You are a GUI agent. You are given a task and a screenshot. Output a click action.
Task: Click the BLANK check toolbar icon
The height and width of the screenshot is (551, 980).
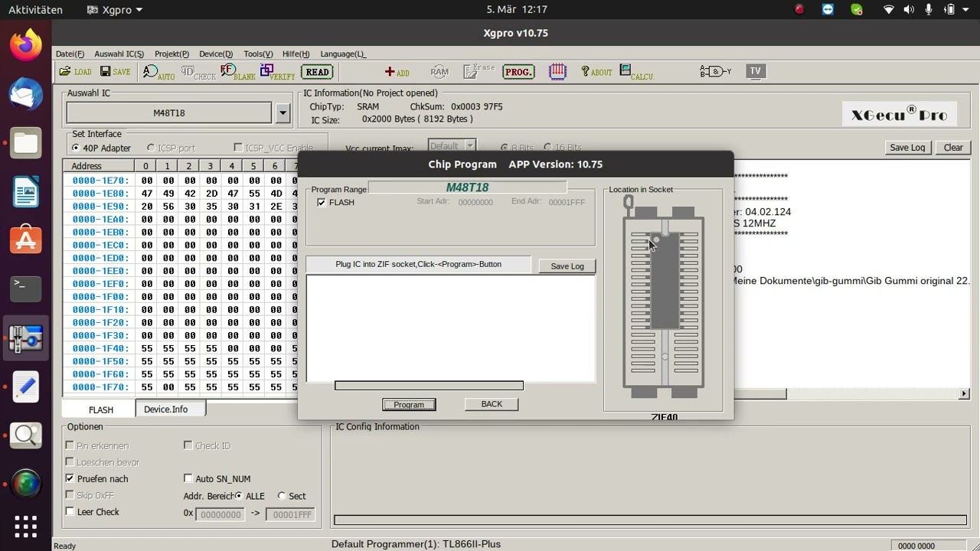(x=238, y=72)
